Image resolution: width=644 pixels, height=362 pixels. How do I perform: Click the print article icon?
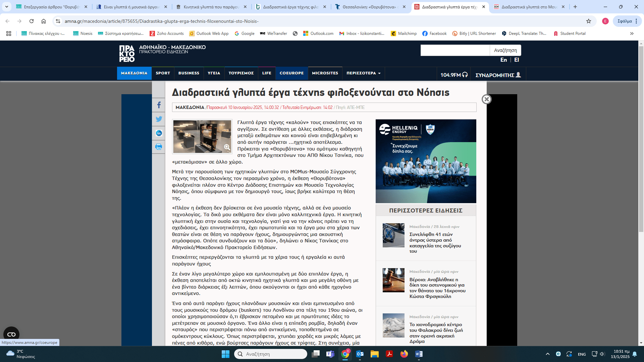pyautogui.click(x=159, y=147)
